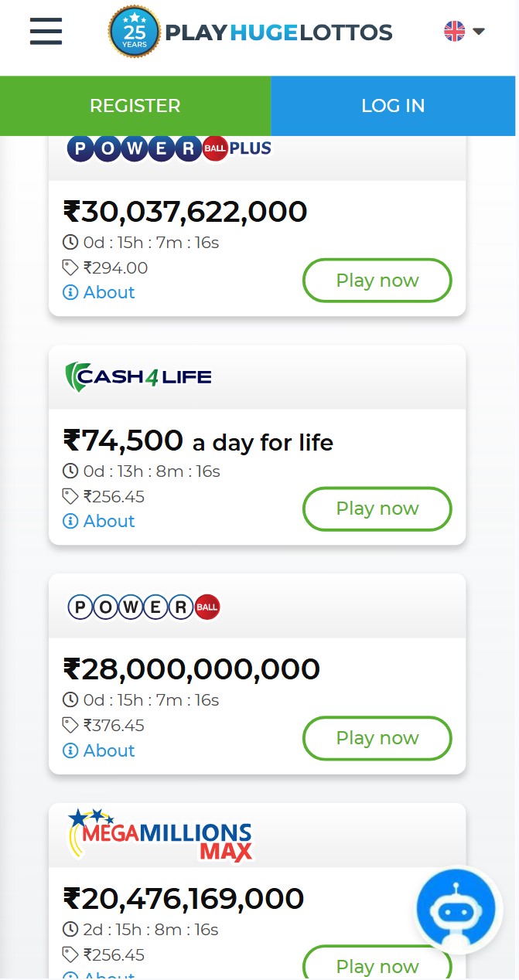519x980 pixels.
Task: Switch to the Log In tab
Action: click(x=393, y=106)
